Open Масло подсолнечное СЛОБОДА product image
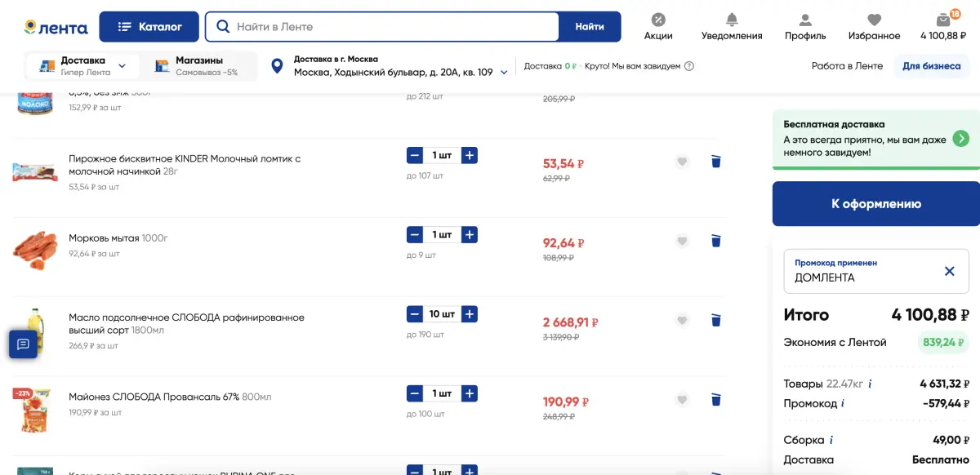 (x=35, y=331)
